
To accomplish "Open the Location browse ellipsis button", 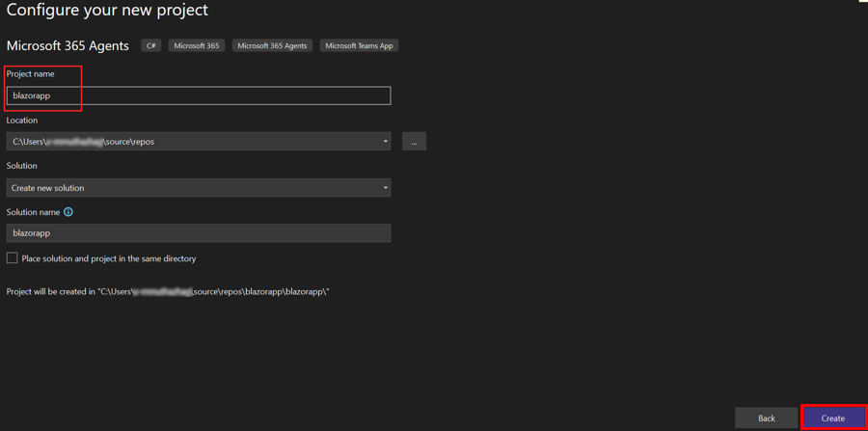I will (414, 142).
